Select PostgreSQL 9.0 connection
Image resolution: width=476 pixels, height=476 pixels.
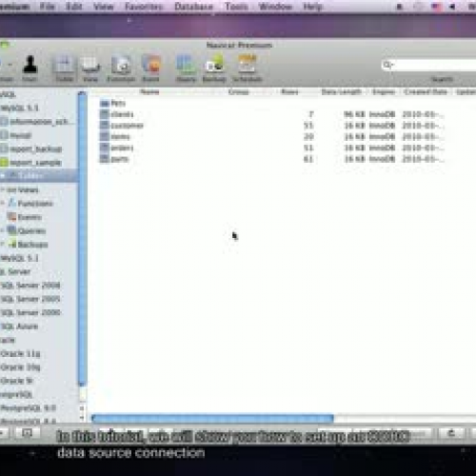coord(29,407)
